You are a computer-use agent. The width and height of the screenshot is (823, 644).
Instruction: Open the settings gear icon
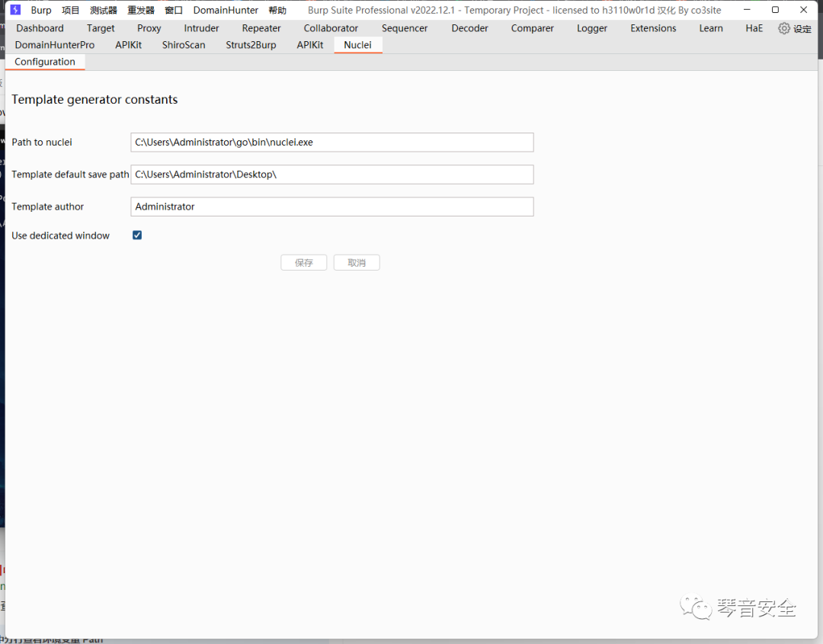coord(783,28)
